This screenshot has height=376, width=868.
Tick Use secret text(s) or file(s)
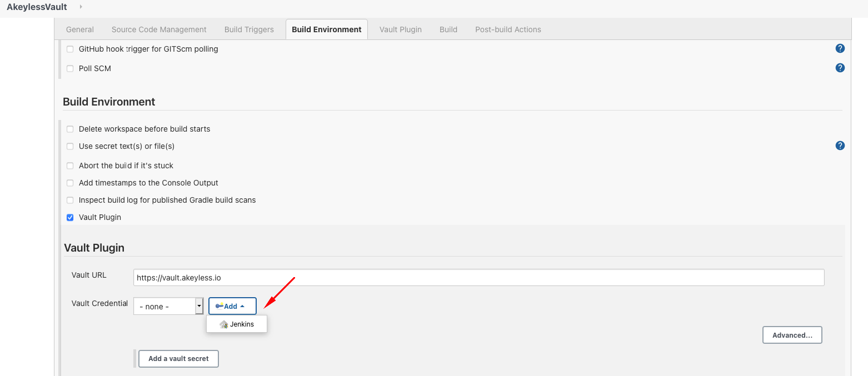70,146
